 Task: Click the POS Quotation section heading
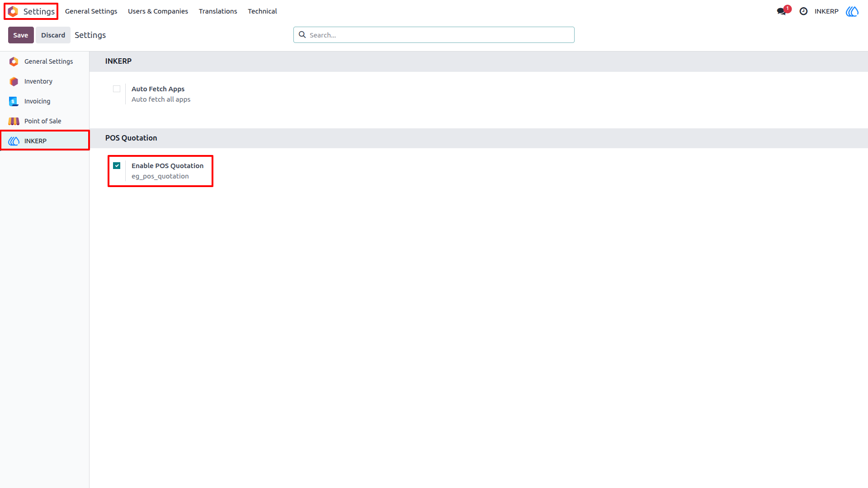point(131,138)
